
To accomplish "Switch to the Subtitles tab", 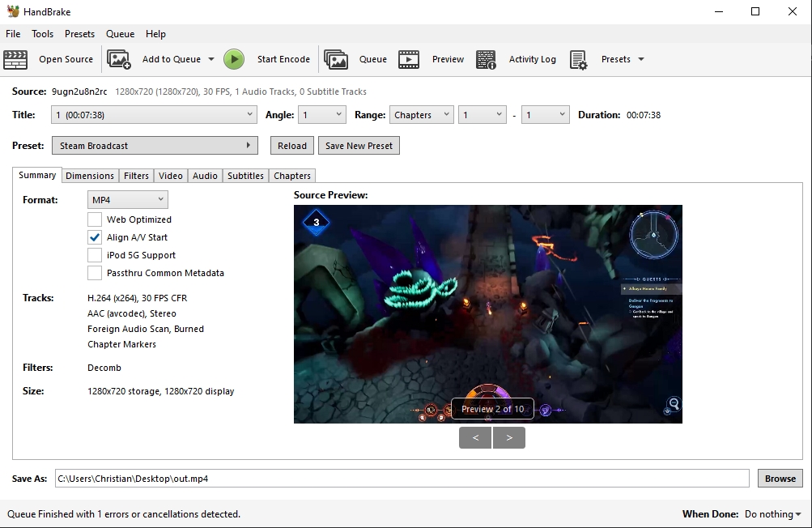I will coord(245,176).
